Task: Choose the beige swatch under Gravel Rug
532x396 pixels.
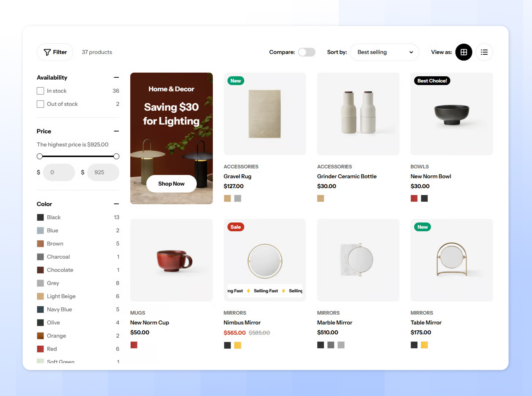Action: click(227, 198)
